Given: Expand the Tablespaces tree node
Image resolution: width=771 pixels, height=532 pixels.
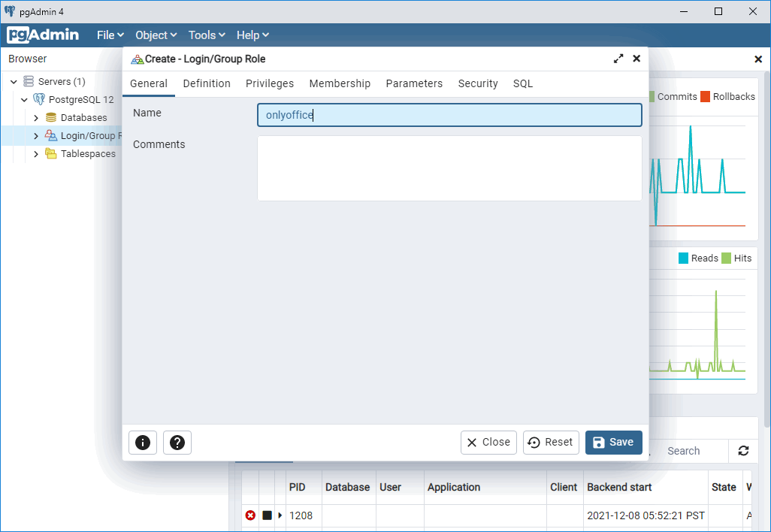Looking at the screenshot, I should (35, 154).
